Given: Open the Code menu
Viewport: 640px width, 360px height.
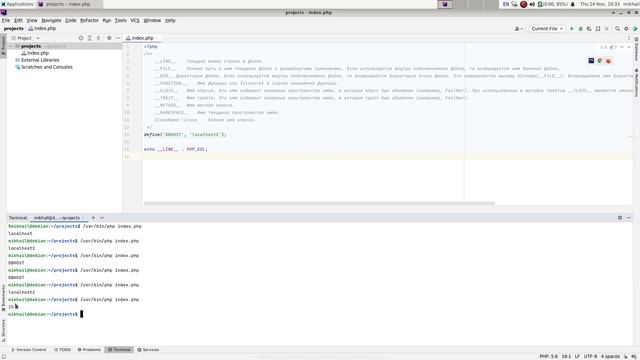Looking at the screenshot, I should tap(71, 20).
